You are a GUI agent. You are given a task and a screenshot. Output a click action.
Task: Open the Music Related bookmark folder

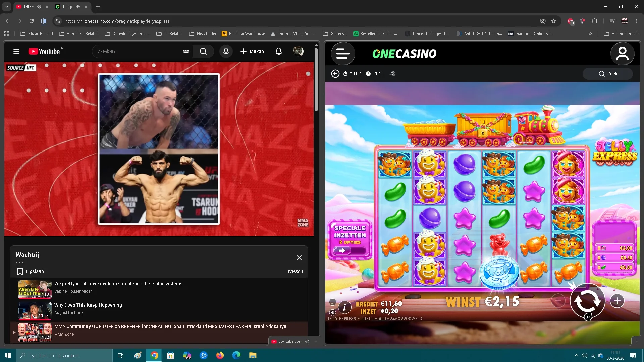coord(37,34)
